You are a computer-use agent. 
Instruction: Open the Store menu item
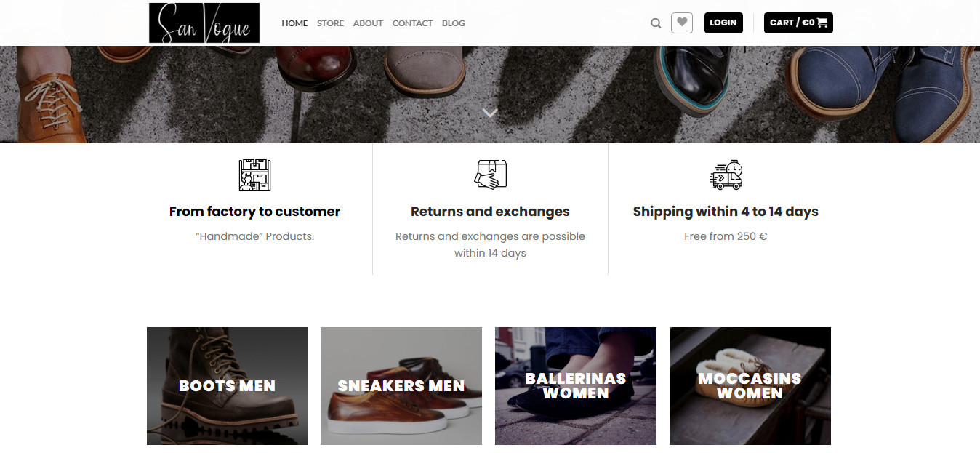pos(330,23)
